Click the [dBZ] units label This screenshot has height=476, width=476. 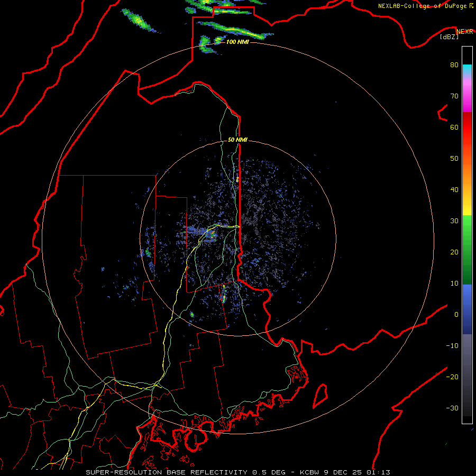click(x=449, y=37)
